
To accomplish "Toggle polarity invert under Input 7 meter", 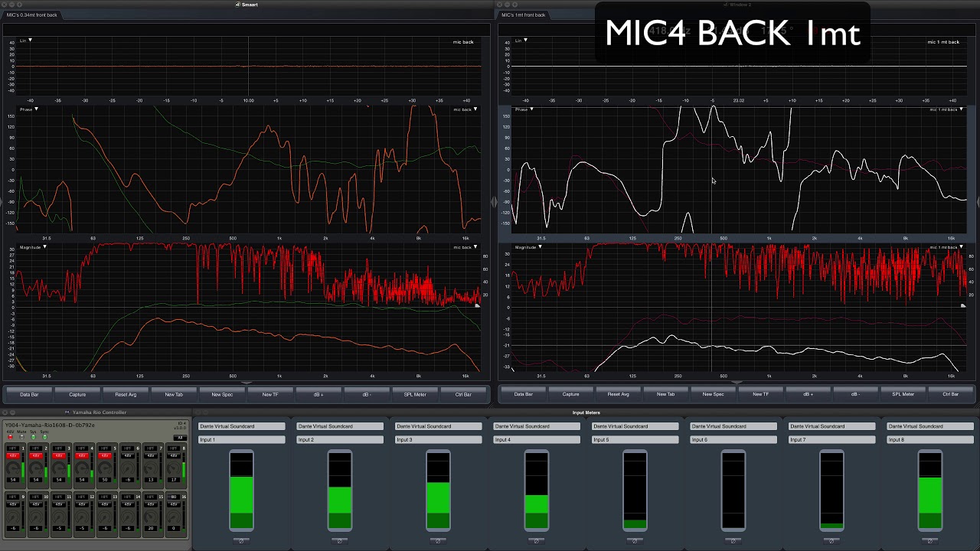I will [831, 540].
